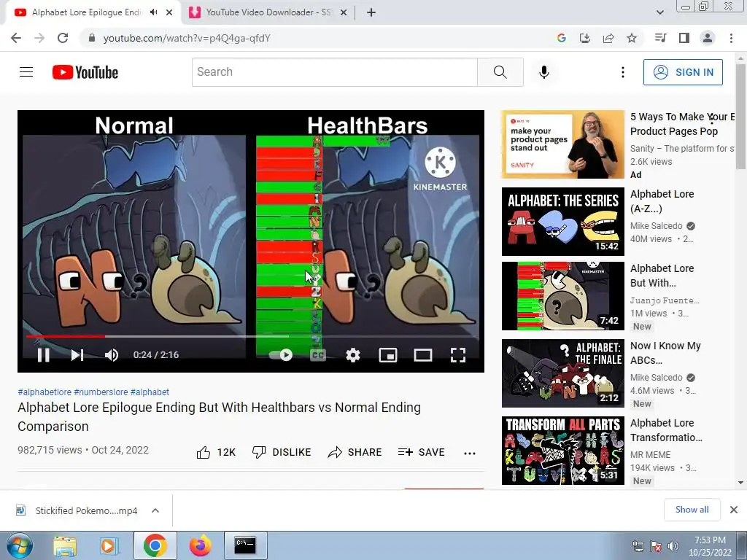Open Mike Salcedo channel under Alphabet Lore (A-Z...)
This screenshot has height=560, width=747.
[x=657, y=226]
